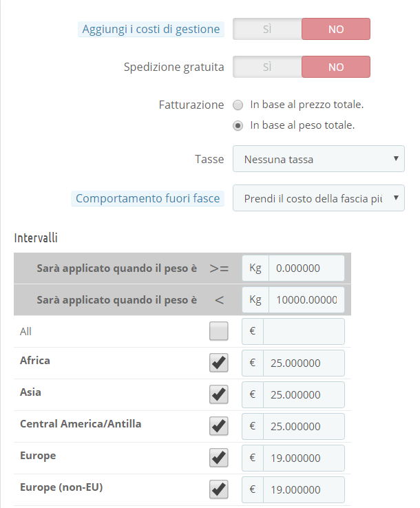Uncheck Europe (non-EU) checkbox

pyautogui.click(x=219, y=489)
